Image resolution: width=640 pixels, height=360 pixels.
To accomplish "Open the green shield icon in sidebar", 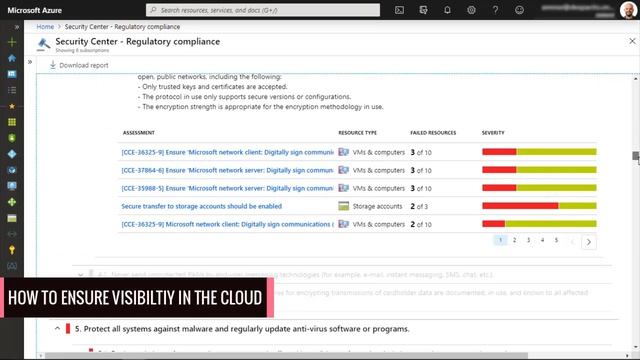I will point(12,138).
